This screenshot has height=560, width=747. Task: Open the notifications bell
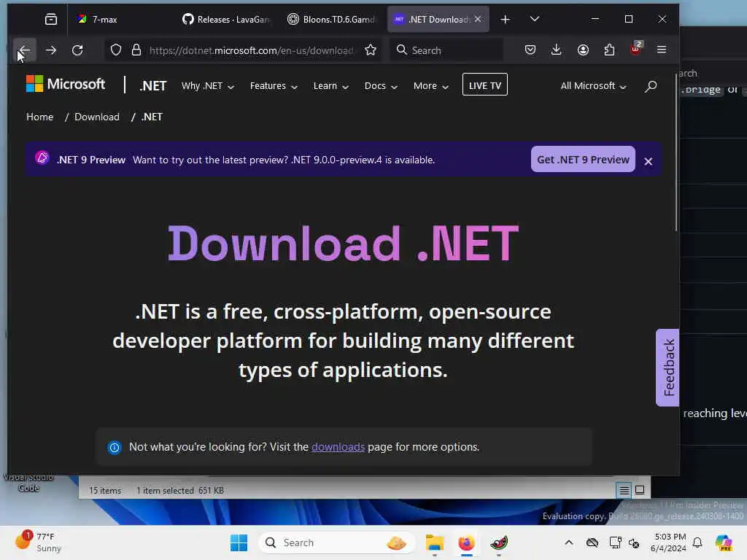[x=697, y=542]
